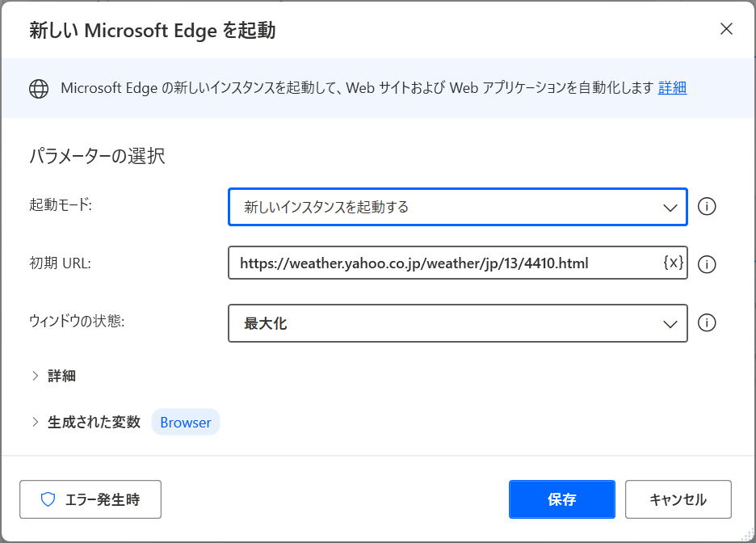
Task: Open the エラー発生時 settings button
Action: 90,499
